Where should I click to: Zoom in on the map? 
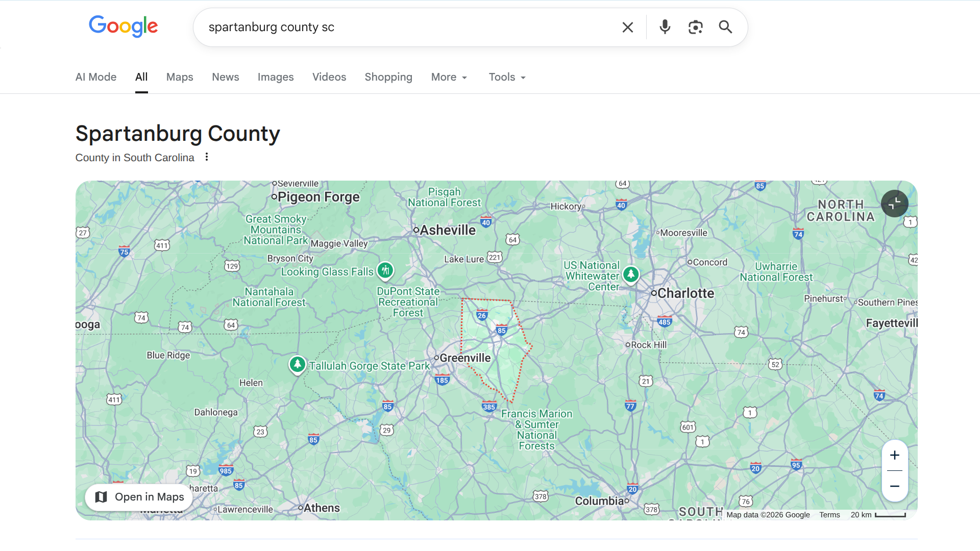coord(894,455)
